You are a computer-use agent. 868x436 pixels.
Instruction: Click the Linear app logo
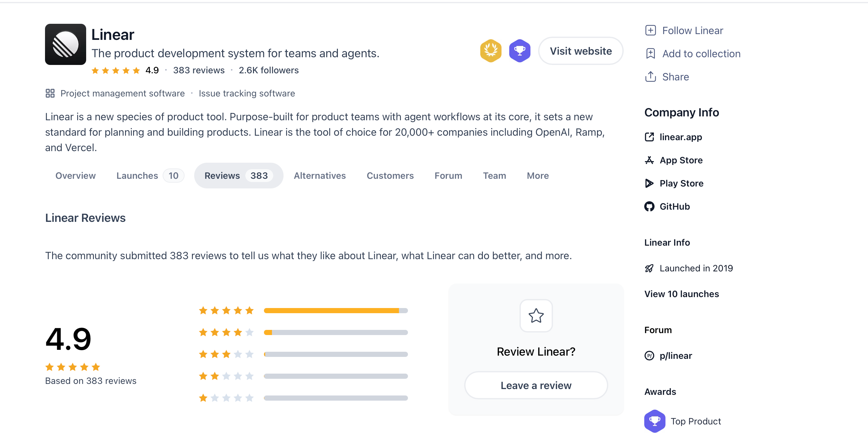[65, 44]
